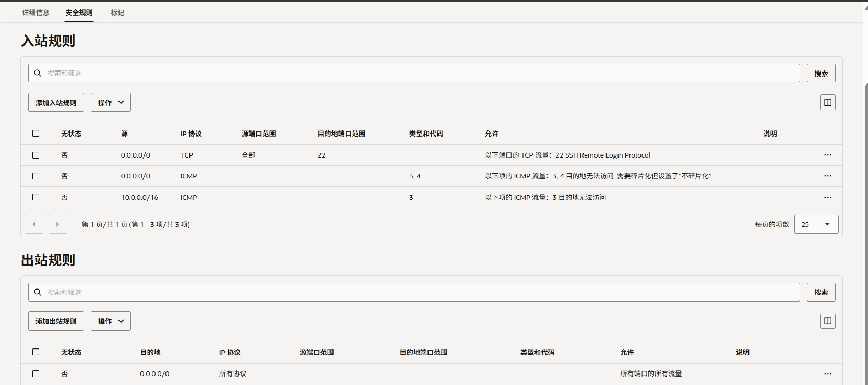The height and width of the screenshot is (385, 868).
Task: Click the column settings icon for ingress rules
Action: coord(827,102)
